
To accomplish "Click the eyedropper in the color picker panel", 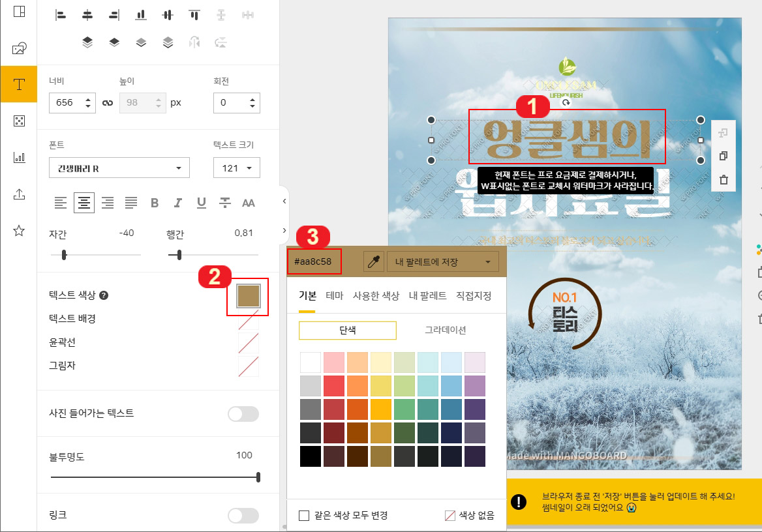I will pyautogui.click(x=374, y=261).
